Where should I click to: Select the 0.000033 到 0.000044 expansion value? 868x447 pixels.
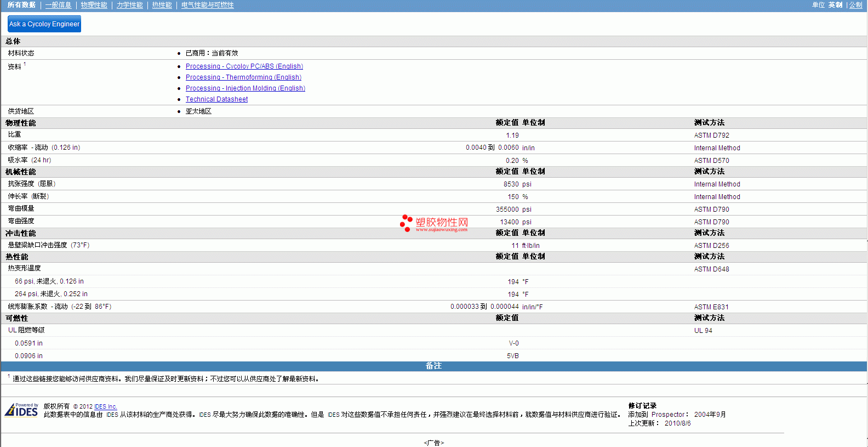click(x=484, y=307)
